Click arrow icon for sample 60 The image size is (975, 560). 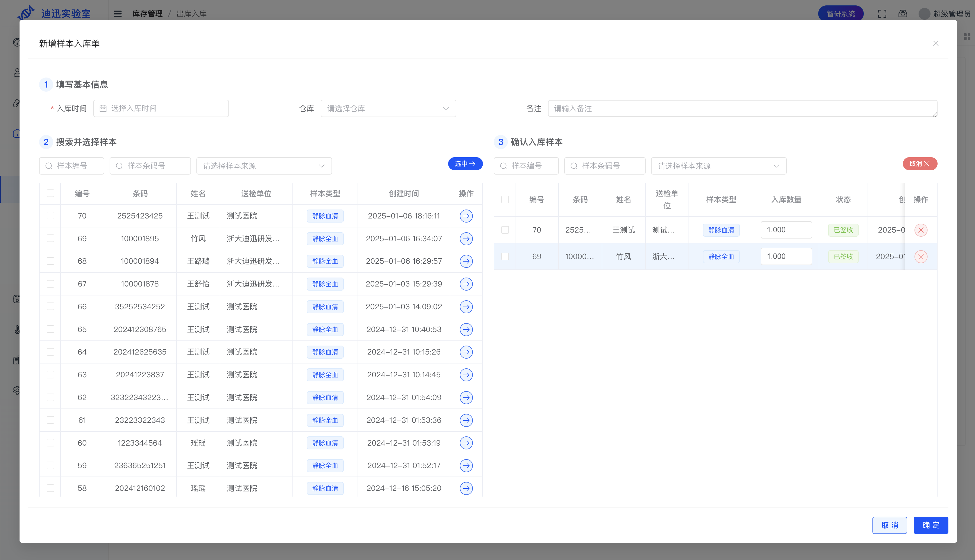pos(466,443)
